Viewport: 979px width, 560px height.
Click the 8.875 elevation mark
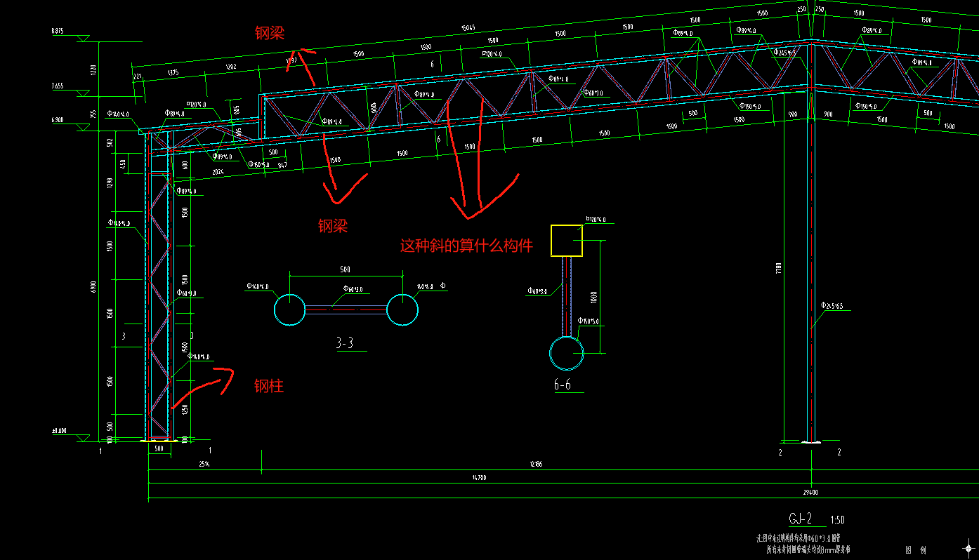58,32
